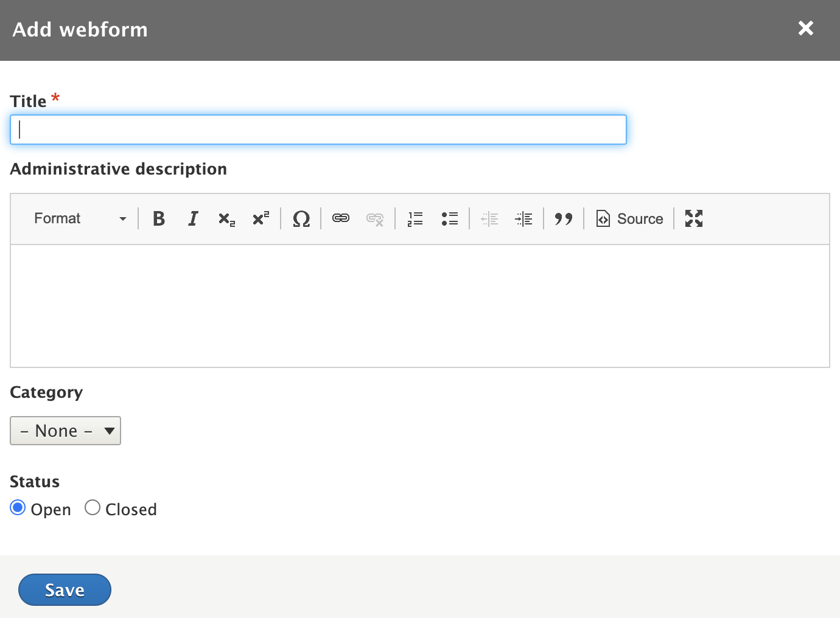840x618 pixels.
Task: Insert a special character
Action: pyautogui.click(x=301, y=218)
